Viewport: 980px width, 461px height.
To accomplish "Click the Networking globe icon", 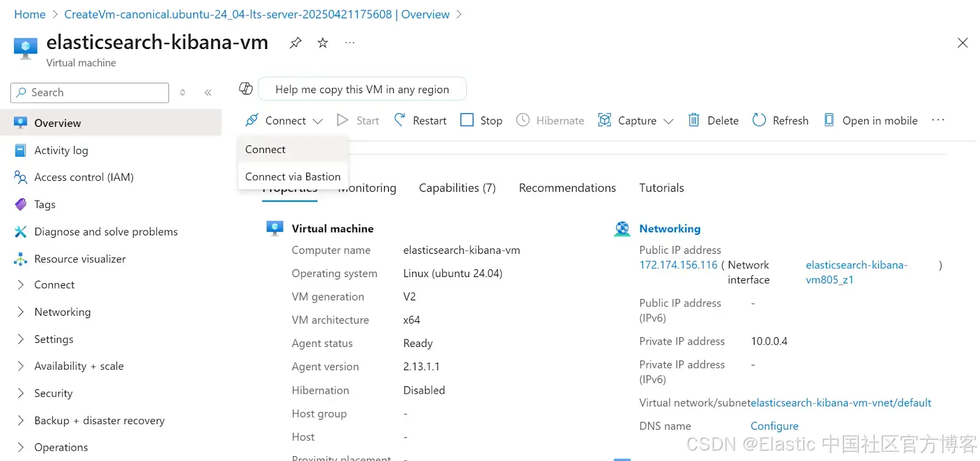I will [x=622, y=229].
